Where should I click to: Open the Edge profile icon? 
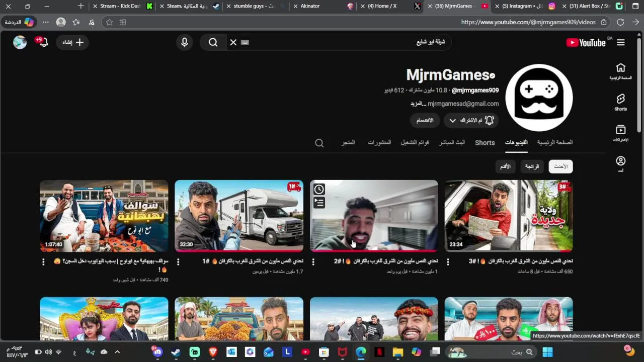coord(61,22)
